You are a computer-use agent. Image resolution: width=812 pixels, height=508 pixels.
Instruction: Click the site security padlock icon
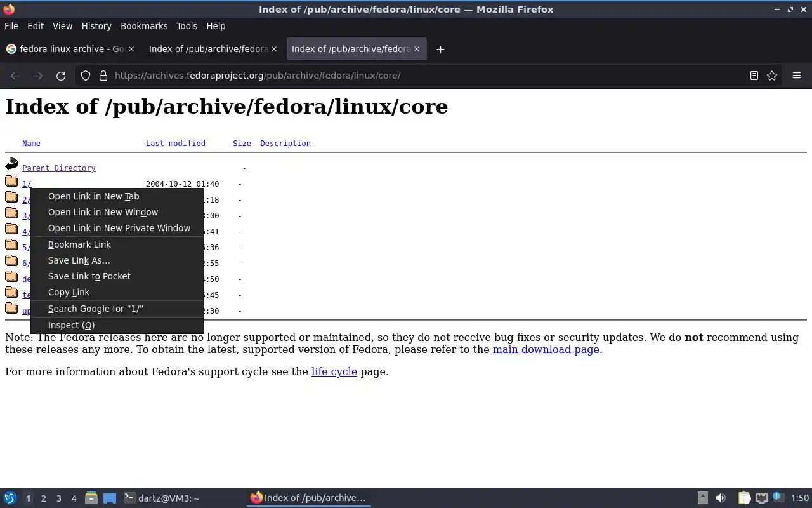[103, 76]
